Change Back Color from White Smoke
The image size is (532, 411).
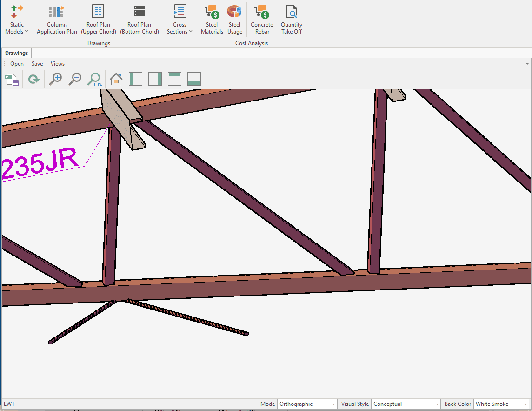pos(501,404)
